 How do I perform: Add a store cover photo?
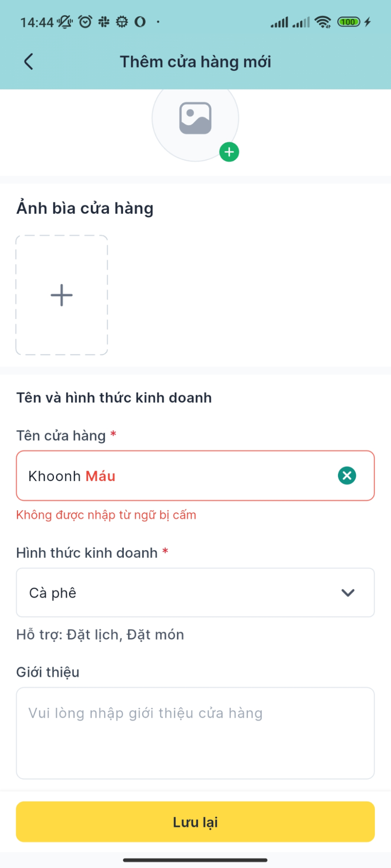(62, 295)
